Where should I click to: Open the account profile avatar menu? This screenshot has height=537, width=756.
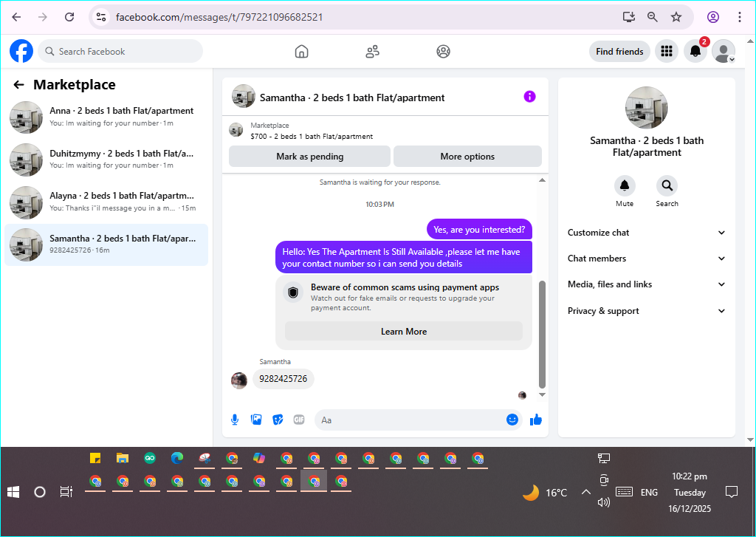[x=724, y=51]
